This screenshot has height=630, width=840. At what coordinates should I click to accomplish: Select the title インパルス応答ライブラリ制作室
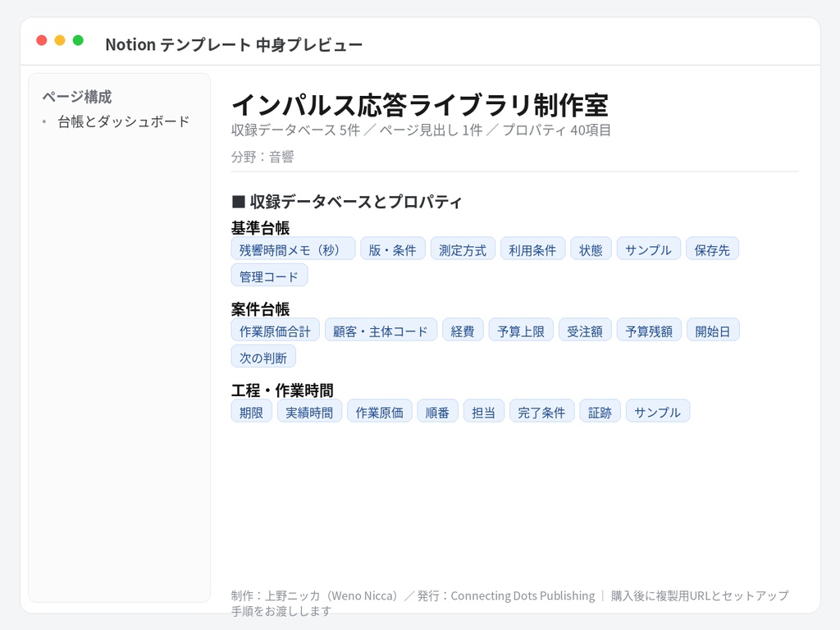point(420,104)
